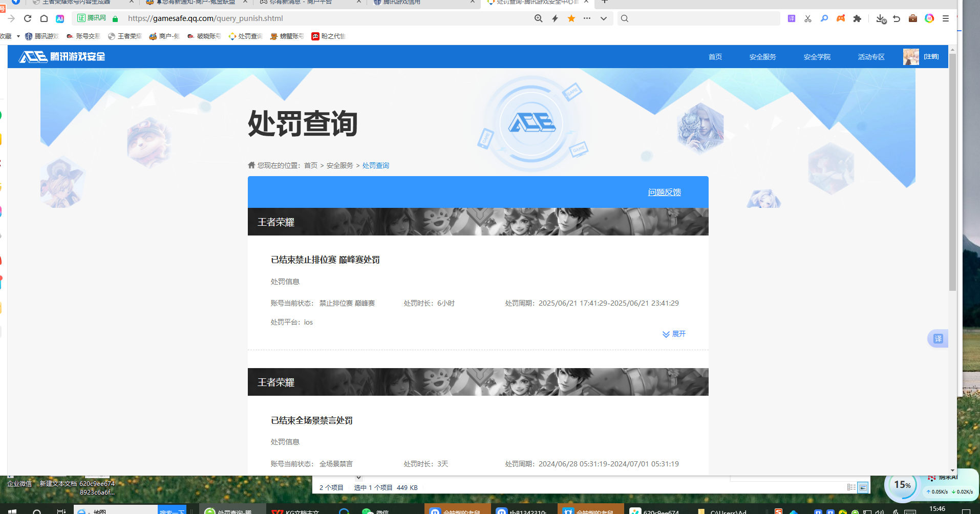Click the second 王者荣耀 game banner

[x=478, y=382]
